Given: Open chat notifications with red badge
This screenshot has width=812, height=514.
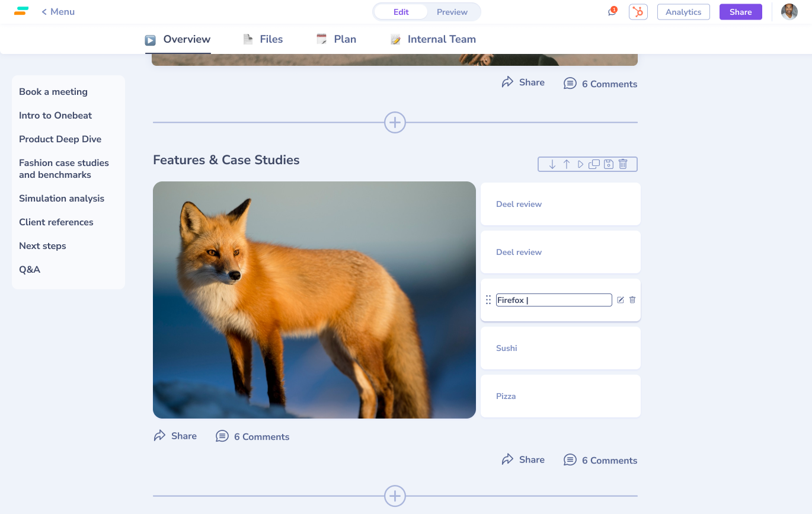Looking at the screenshot, I should click(612, 12).
